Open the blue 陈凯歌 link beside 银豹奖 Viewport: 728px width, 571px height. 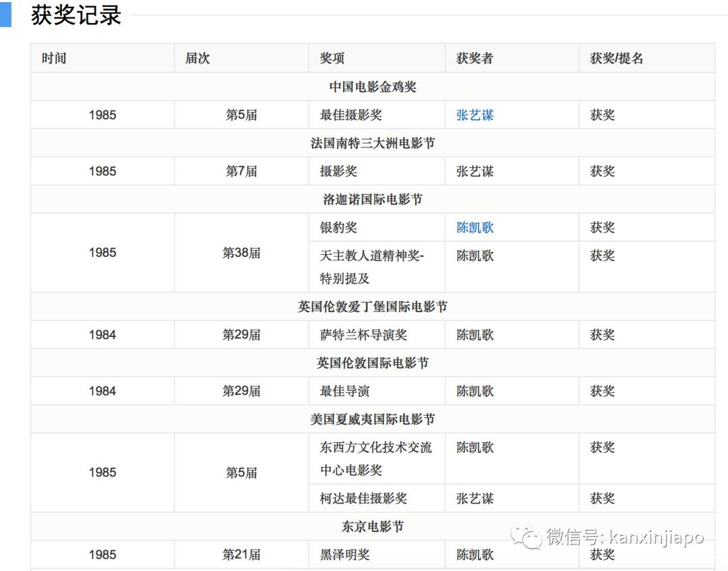[475, 228]
